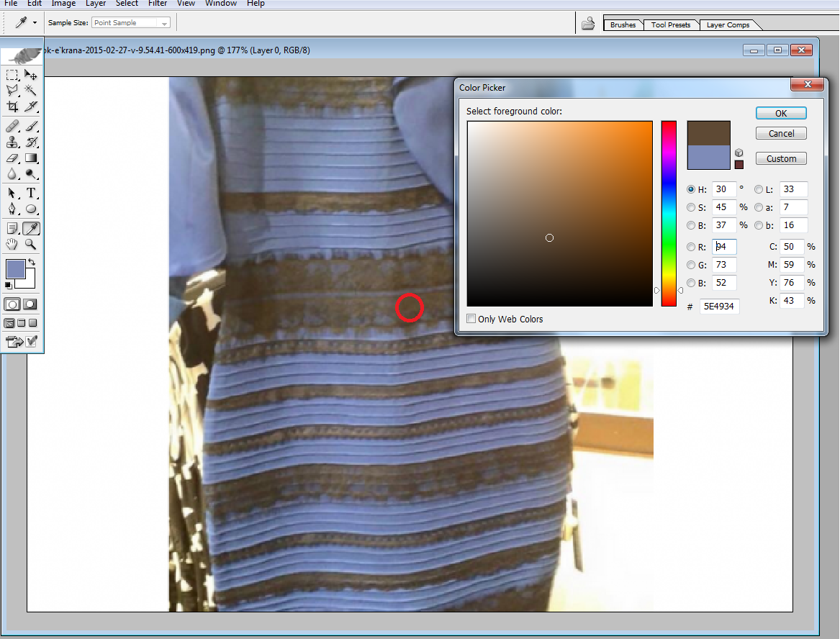Click the vertical hue slider strip
This screenshot has width=840, height=639.
(669, 214)
